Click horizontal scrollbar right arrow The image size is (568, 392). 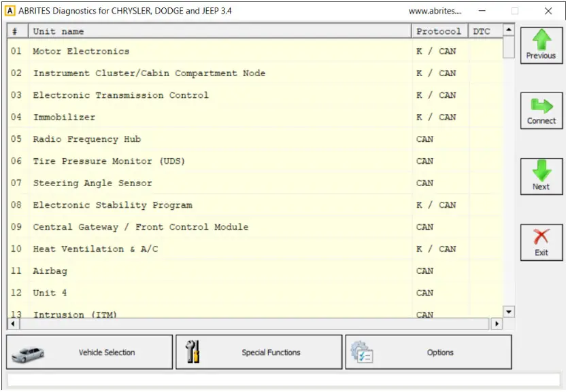(x=497, y=323)
